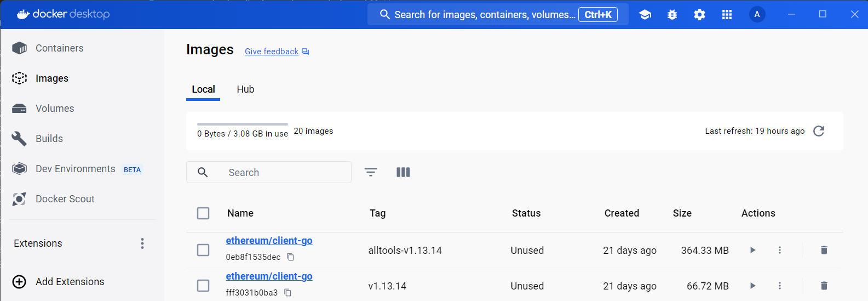
Task: Click the BETA badge next to Dev Environments
Action: tap(132, 170)
